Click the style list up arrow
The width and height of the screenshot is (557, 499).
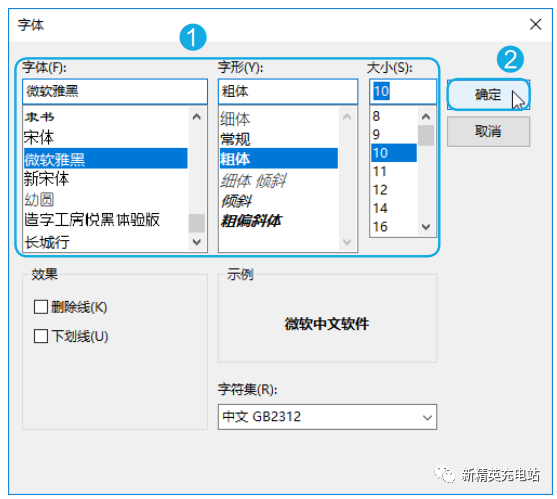pyautogui.click(x=347, y=117)
